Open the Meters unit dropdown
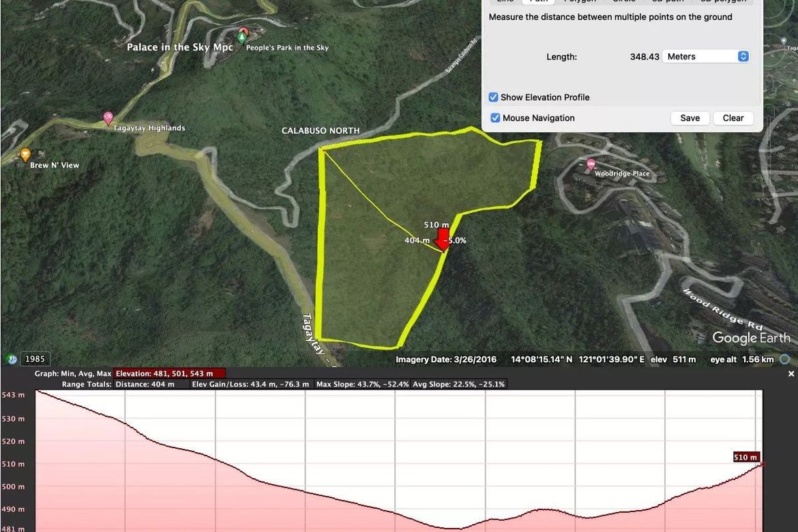 706,57
